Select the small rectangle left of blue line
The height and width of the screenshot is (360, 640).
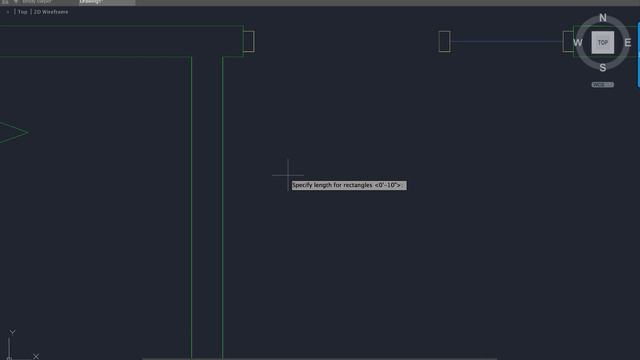[x=444, y=42]
